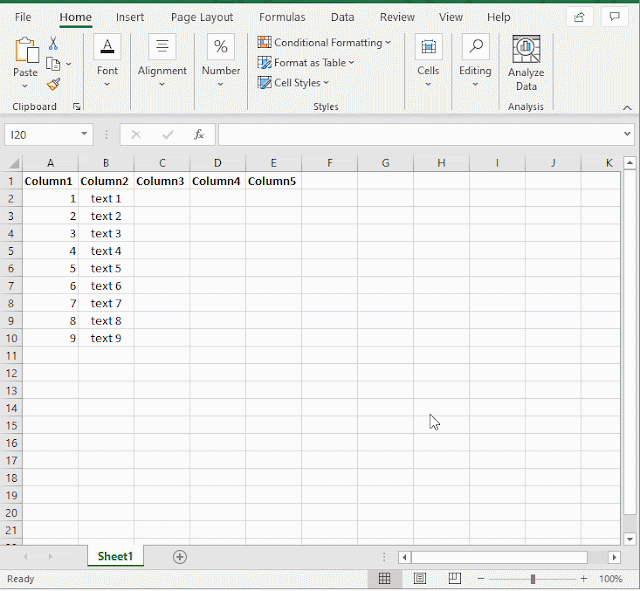640x591 pixels.
Task: Open the Copy options arrow
Action: point(69,64)
